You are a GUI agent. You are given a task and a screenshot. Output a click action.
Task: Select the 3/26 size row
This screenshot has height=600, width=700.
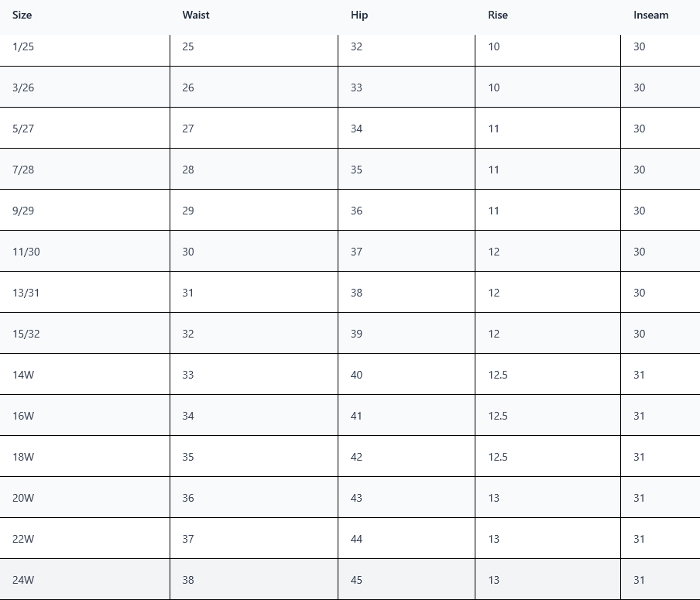pyautogui.click(x=350, y=87)
